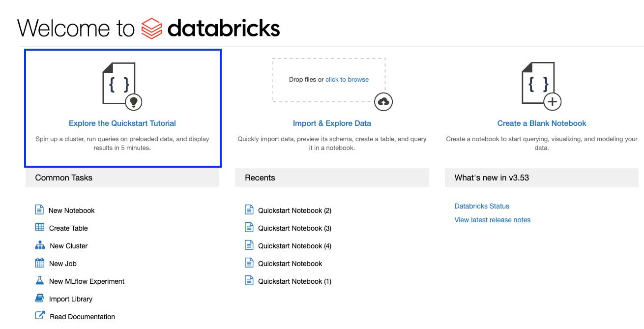Viewport: 644px width, 329px height.
Task: Click the Create Table grid icon
Action: point(40,228)
